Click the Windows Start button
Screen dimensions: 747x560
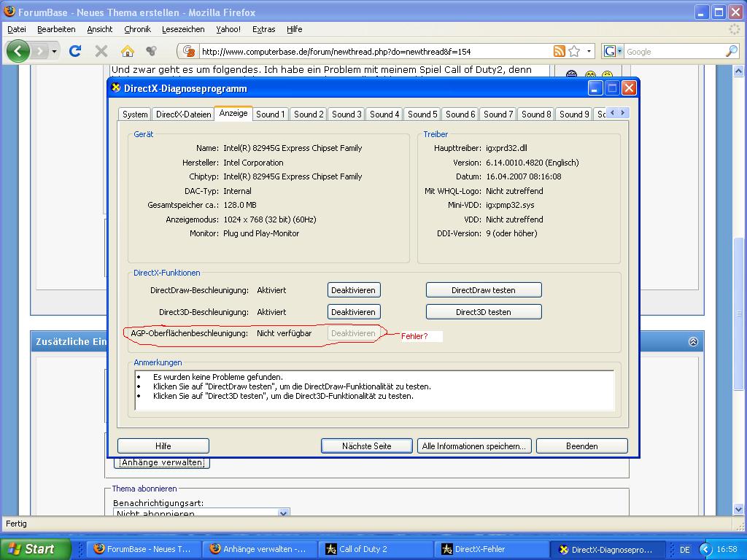35,549
